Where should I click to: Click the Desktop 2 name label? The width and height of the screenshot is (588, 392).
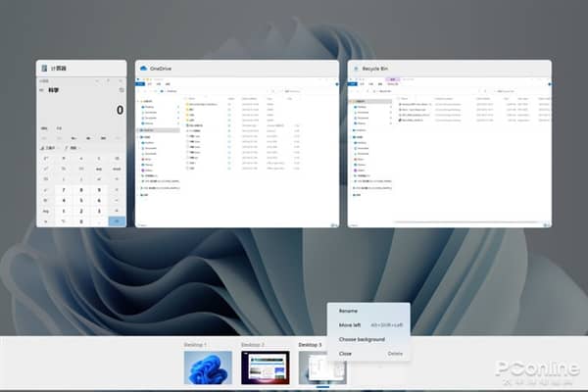coord(253,345)
